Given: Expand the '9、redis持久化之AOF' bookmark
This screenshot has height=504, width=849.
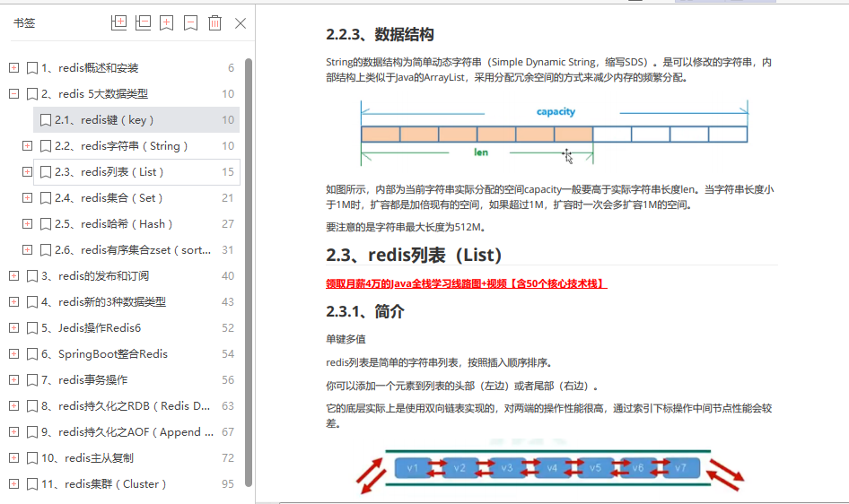Looking at the screenshot, I should 14,431.
